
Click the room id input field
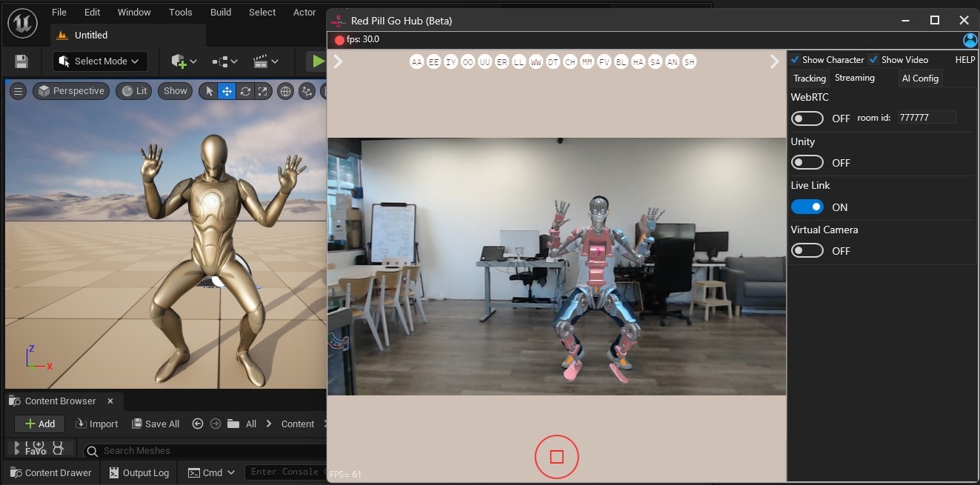click(x=927, y=118)
